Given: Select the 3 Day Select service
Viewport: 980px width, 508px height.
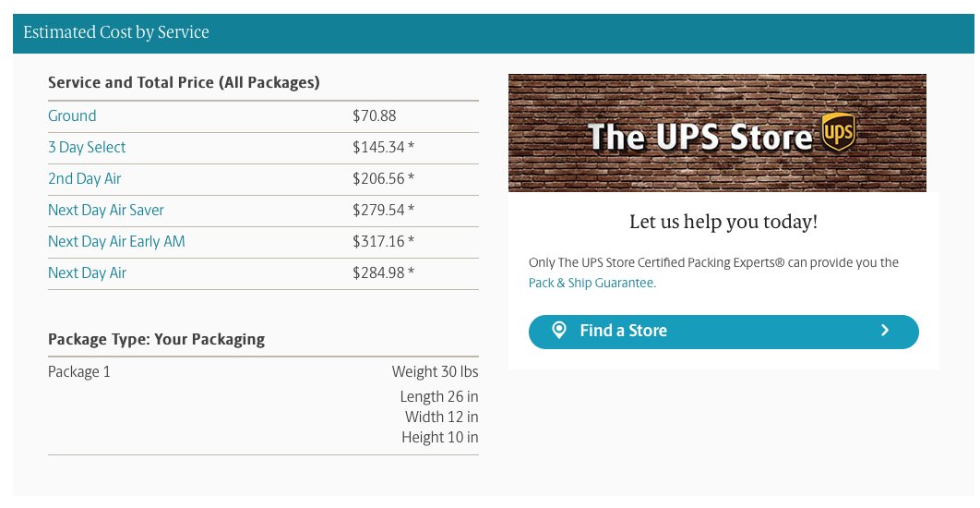Looking at the screenshot, I should point(87,147).
